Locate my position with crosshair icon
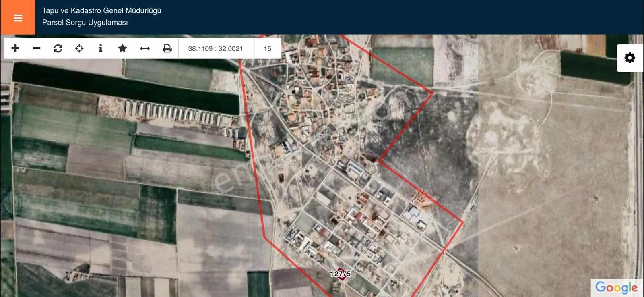 (79, 48)
